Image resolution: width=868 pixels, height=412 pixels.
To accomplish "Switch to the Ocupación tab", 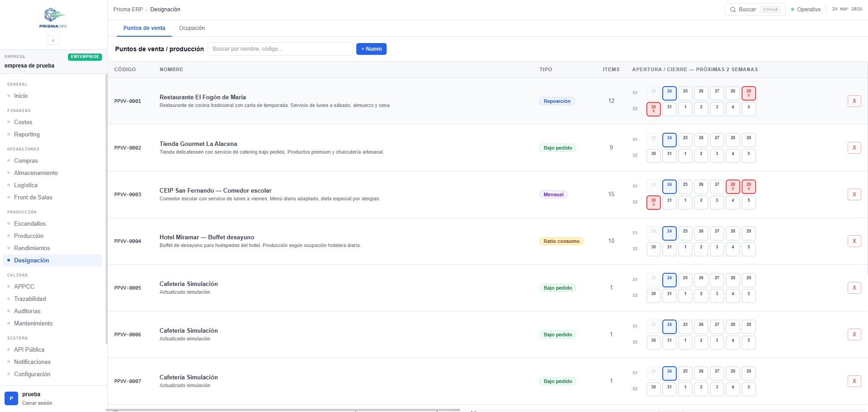I will [x=192, y=28].
